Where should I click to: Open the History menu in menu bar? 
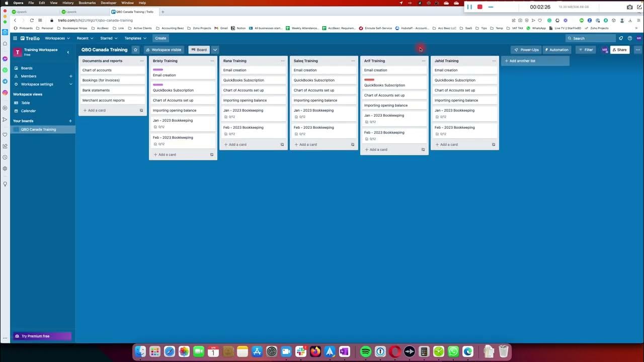click(68, 3)
